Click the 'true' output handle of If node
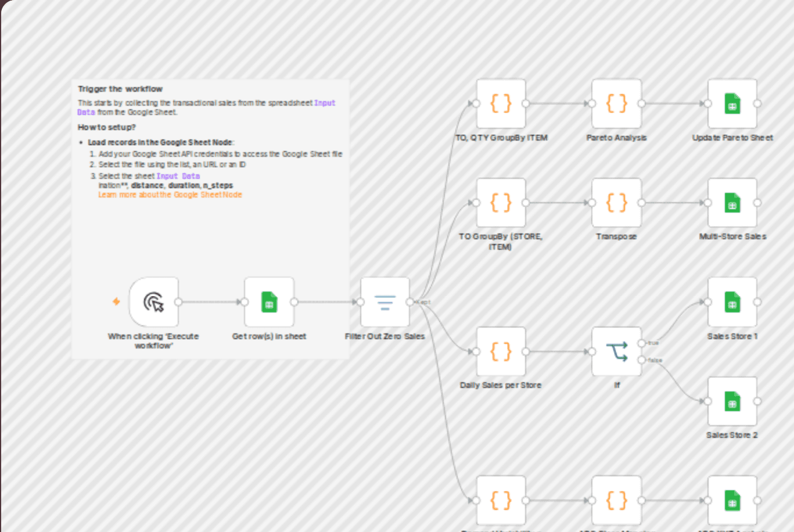The height and width of the screenshot is (532, 794). coord(641,343)
